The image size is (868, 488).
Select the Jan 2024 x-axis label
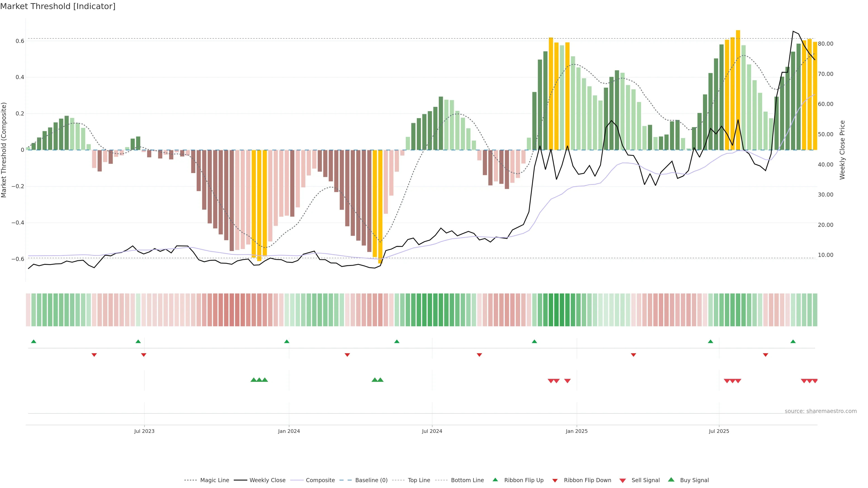pyautogui.click(x=289, y=431)
